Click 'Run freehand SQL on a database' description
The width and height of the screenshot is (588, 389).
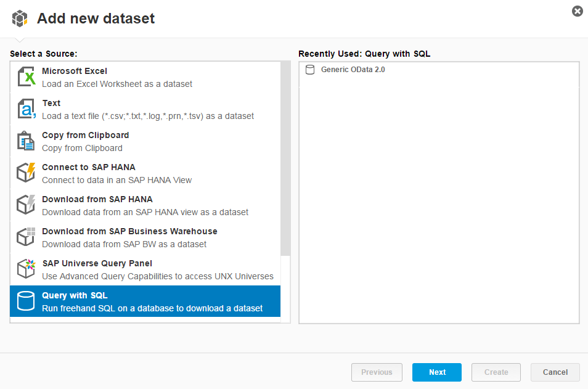click(152, 308)
